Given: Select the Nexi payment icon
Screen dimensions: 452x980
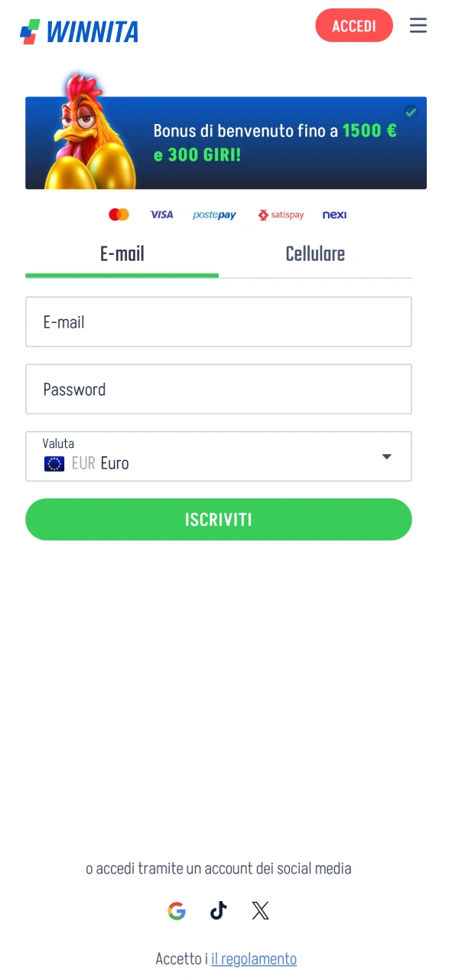Looking at the screenshot, I should pyautogui.click(x=334, y=214).
